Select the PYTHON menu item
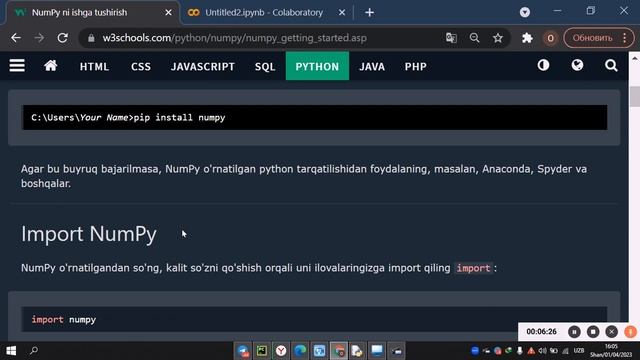Viewport: 640px width, 360px height. point(317,66)
